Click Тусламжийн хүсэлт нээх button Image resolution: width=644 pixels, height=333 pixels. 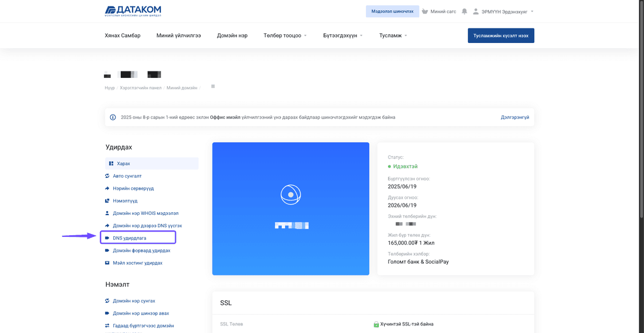501,35
